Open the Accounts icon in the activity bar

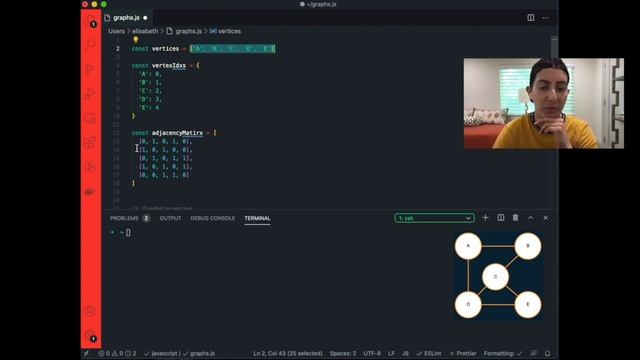point(90,311)
